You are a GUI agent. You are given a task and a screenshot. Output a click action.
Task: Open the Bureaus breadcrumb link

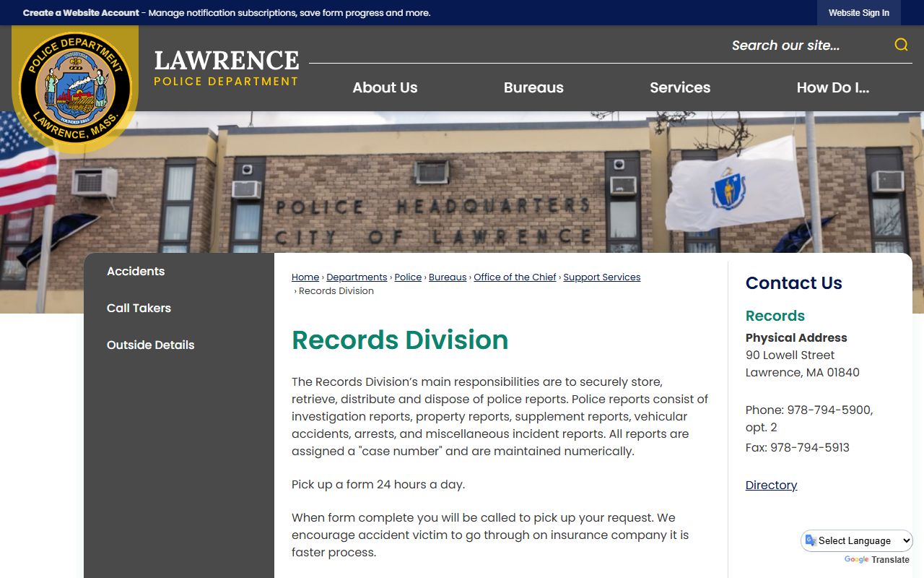(x=448, y=277)
